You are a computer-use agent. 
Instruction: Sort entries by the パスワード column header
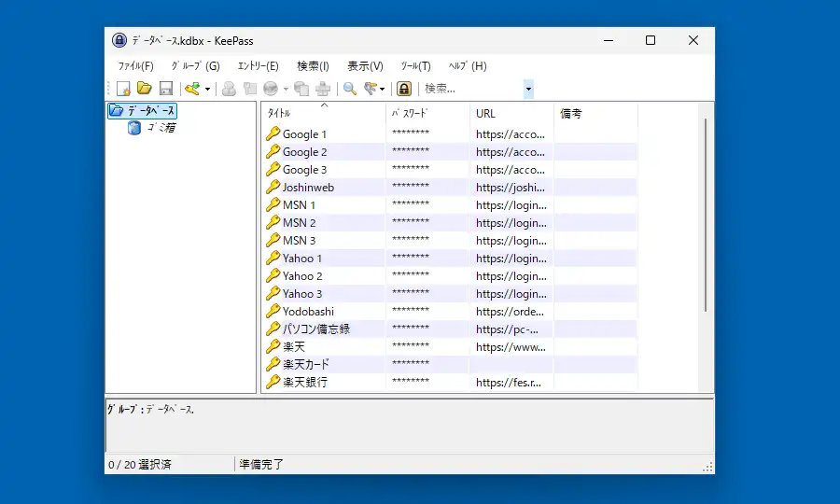click(427, 113)
